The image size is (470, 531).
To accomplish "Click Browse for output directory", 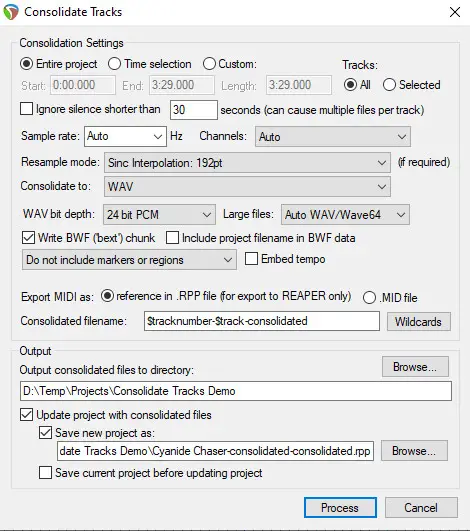I will (415, 366).
